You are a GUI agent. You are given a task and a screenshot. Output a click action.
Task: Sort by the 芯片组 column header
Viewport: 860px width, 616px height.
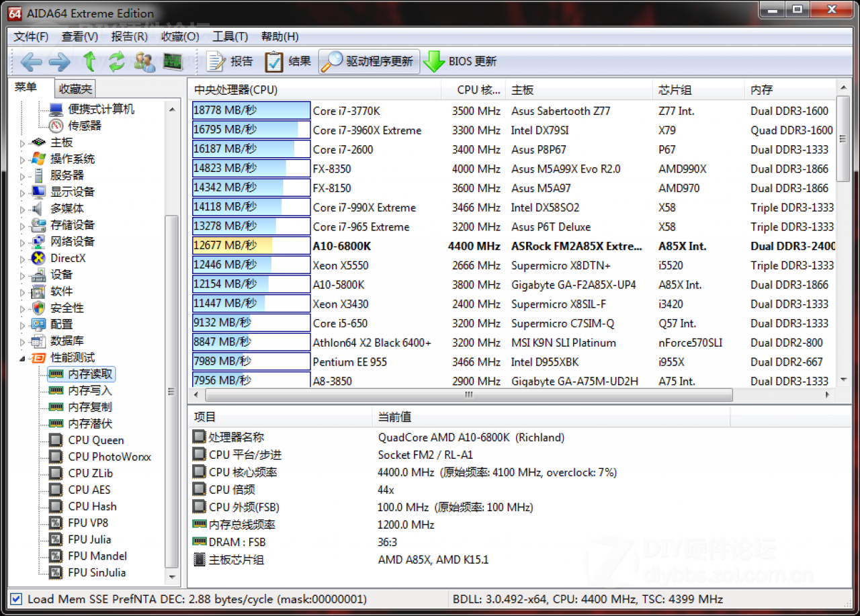click(x=699, y=90)
